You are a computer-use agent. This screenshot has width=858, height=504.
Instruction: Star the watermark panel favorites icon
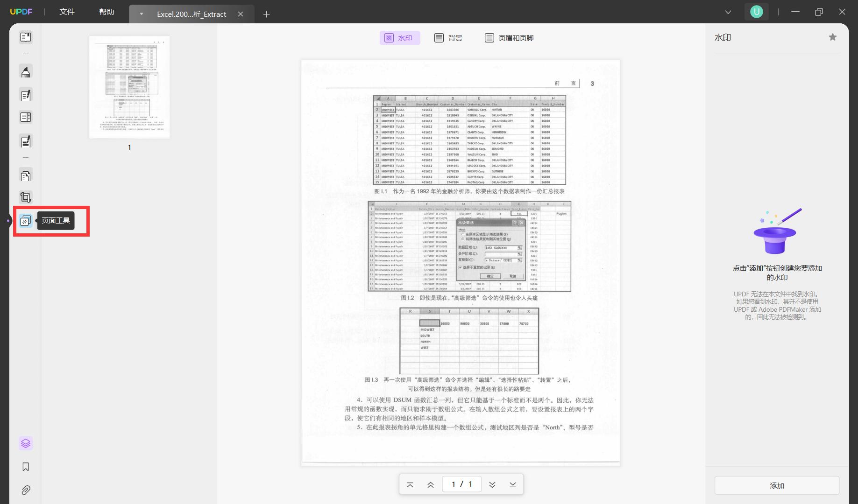(x=833, y=37)
